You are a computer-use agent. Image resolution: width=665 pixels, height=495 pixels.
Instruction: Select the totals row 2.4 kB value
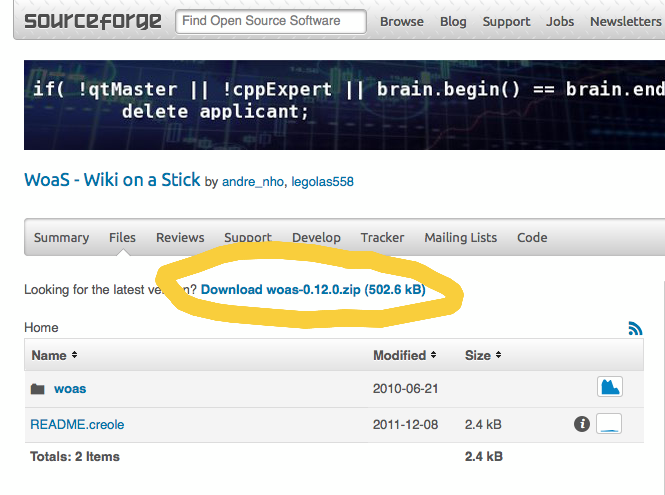click(483, 457)
